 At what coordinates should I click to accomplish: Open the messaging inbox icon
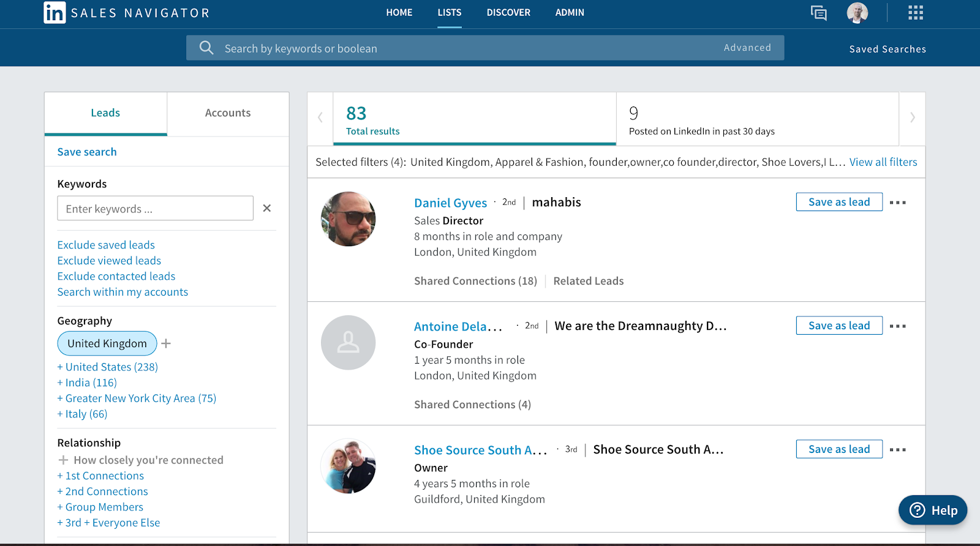click(818, 13)
